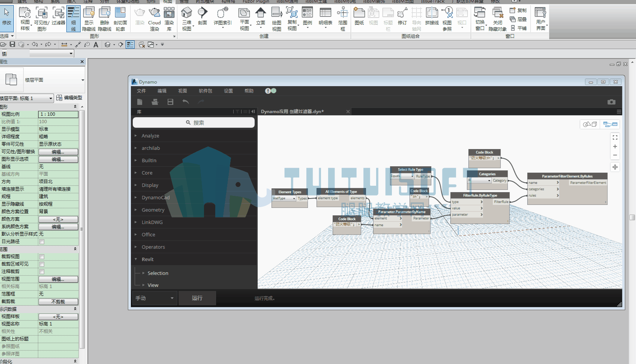Create a new 图纸 sheet
This screenshot has width=636, height=364.
click(x=359, y=16)
